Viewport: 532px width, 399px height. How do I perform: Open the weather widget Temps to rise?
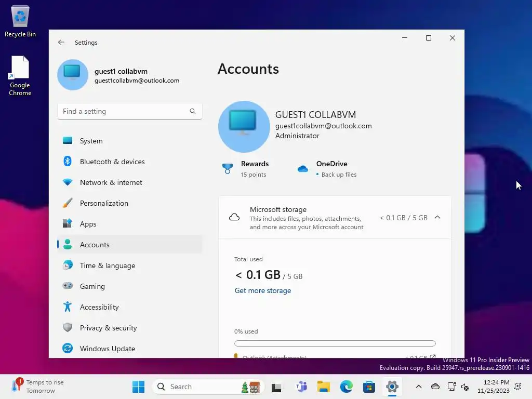tap(37, 387)
